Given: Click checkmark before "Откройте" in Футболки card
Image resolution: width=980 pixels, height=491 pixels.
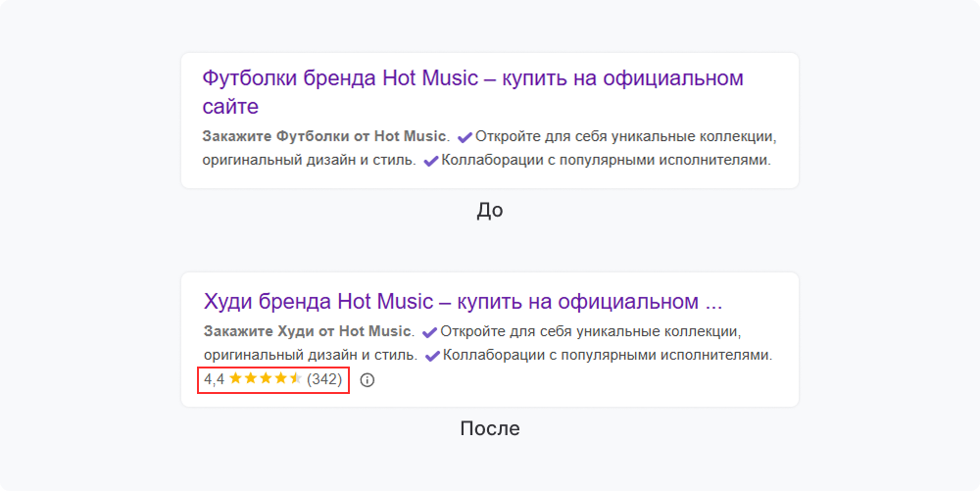Looking at the screenshot, I should coord(465,137).
